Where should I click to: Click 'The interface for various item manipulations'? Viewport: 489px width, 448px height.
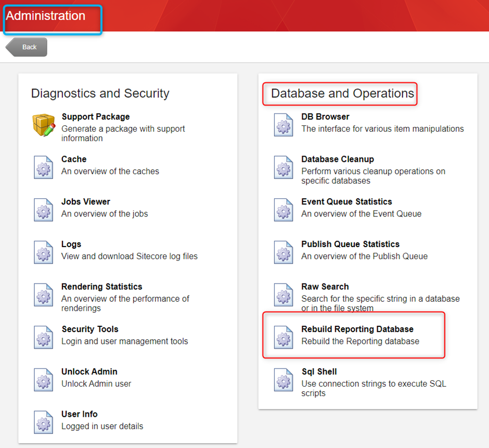coord(382,129)
